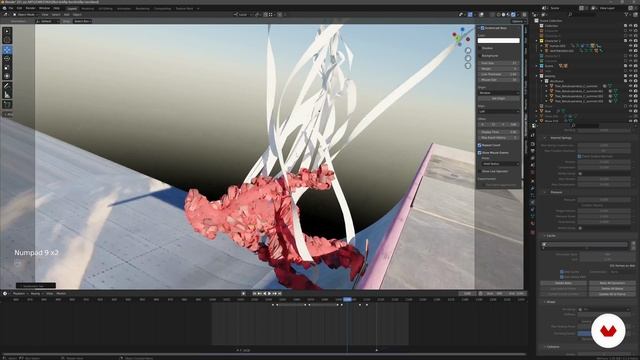Toggle Check Surface Normals checkbox
The image size is (640, 360).
click(579, 156)
